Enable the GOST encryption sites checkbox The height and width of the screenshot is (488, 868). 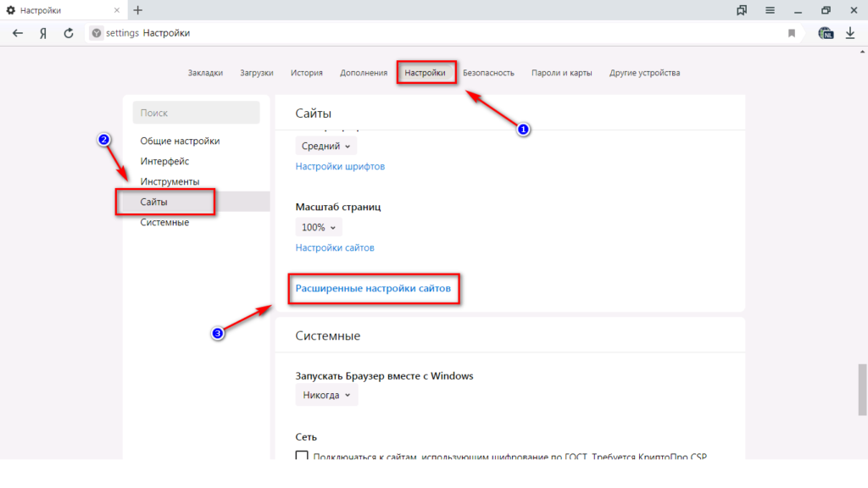click(x=302, y=457)
